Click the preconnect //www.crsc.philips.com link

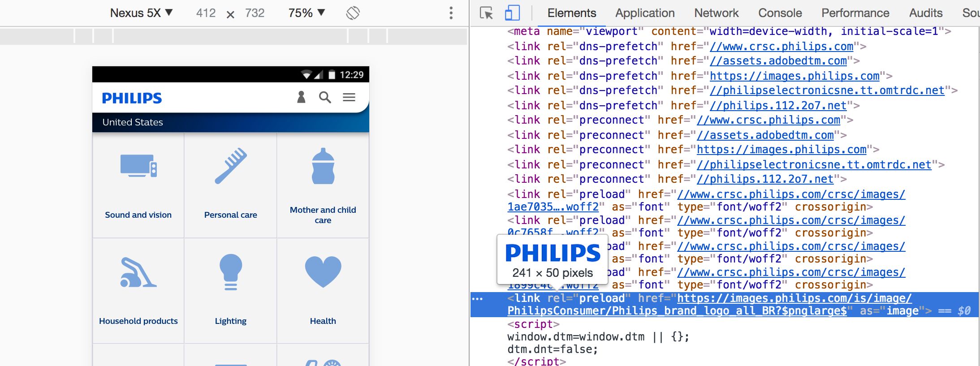point(768,120)
